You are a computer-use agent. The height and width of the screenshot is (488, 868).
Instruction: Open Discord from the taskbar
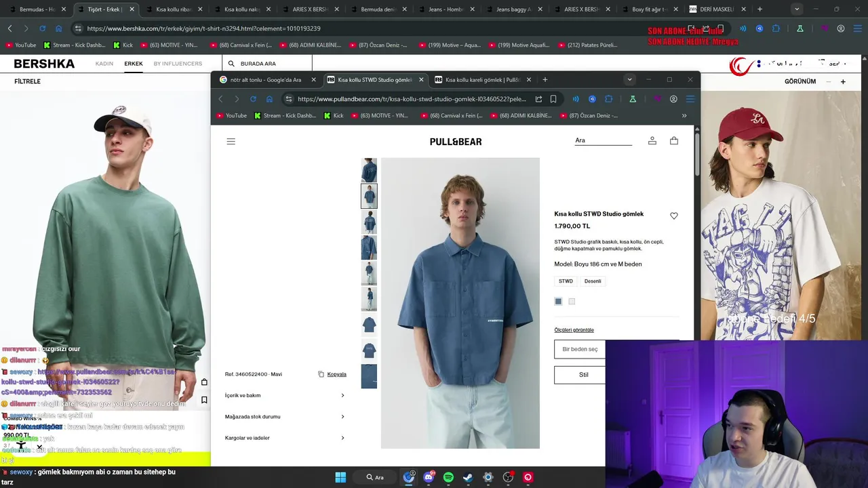click(x=429, y=477)
